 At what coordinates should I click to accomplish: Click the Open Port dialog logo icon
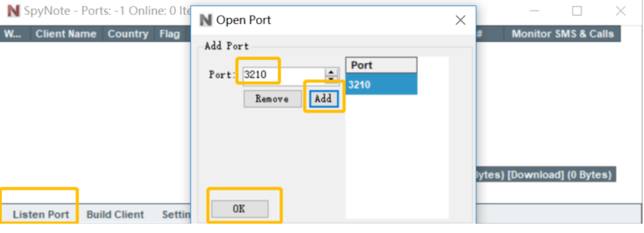pos(205,20)
